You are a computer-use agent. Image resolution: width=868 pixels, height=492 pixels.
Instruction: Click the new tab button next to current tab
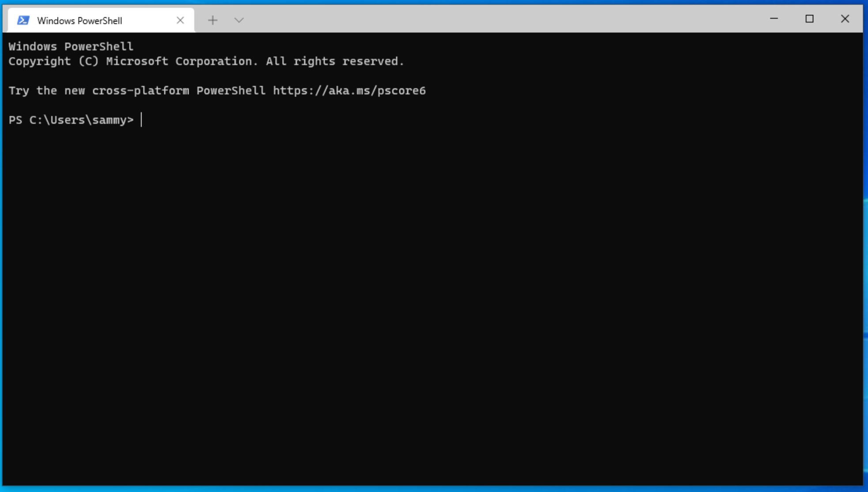213,20
